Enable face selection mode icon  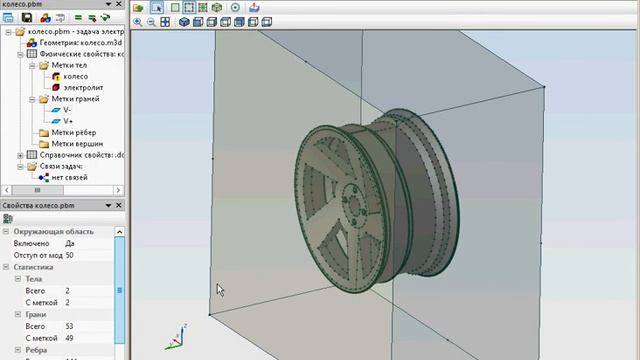tap(175, 8)
